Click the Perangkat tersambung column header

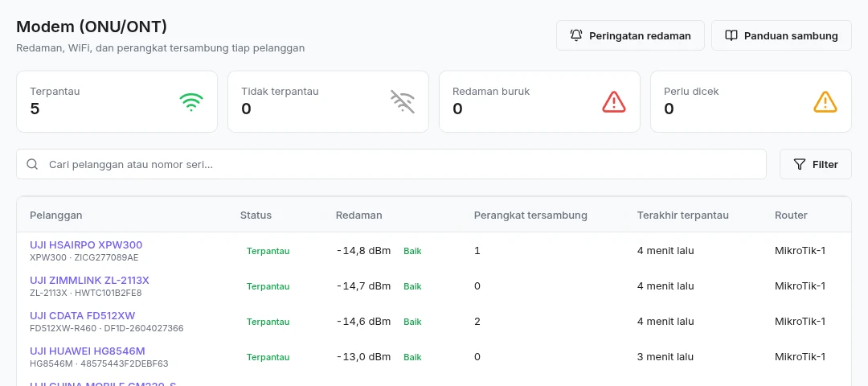pos(530,215)
